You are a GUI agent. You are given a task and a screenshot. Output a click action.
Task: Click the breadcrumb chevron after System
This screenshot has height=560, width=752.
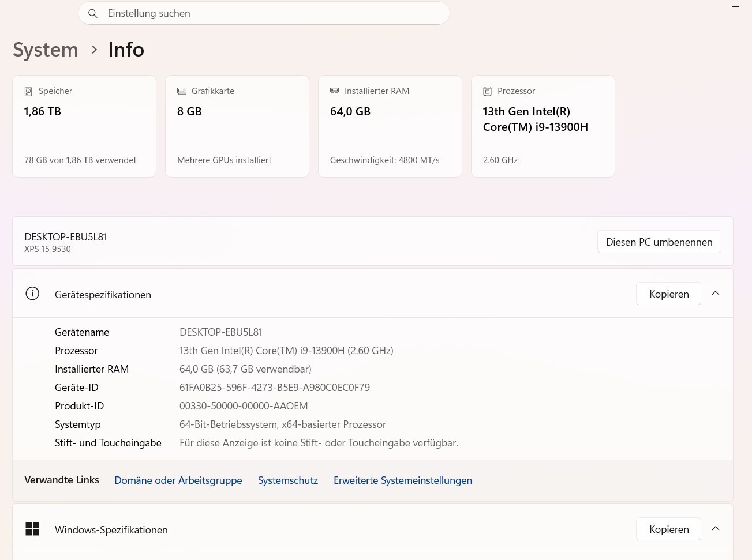(x=94, y=50)
